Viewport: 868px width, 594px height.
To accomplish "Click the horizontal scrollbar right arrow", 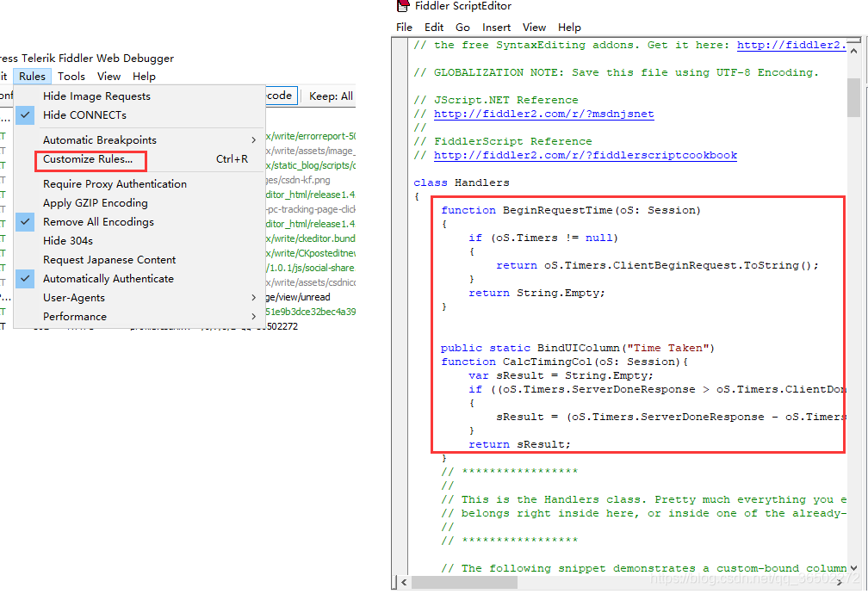I will (840, 582).
